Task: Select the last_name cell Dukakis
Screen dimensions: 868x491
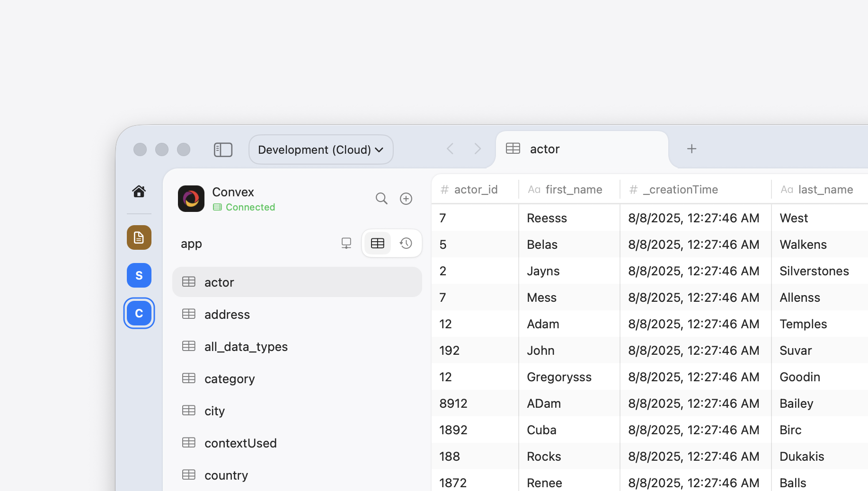Action: point(820,456)
